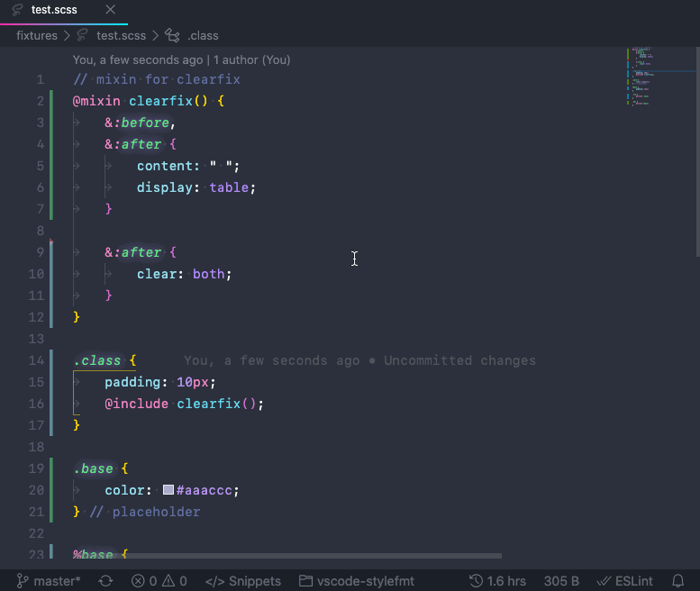Expand chevron after fixtures breadcrumb
The height and width of the screenshot is (591, 700).
(67, 36)
